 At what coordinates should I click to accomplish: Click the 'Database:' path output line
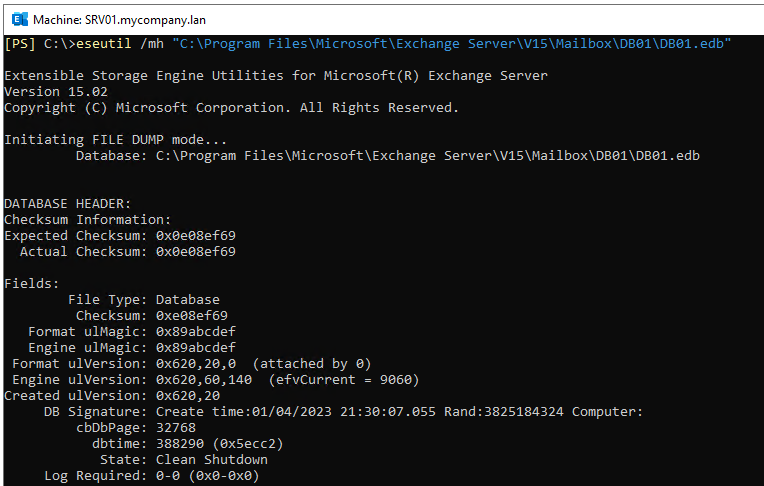coord(388,156)
